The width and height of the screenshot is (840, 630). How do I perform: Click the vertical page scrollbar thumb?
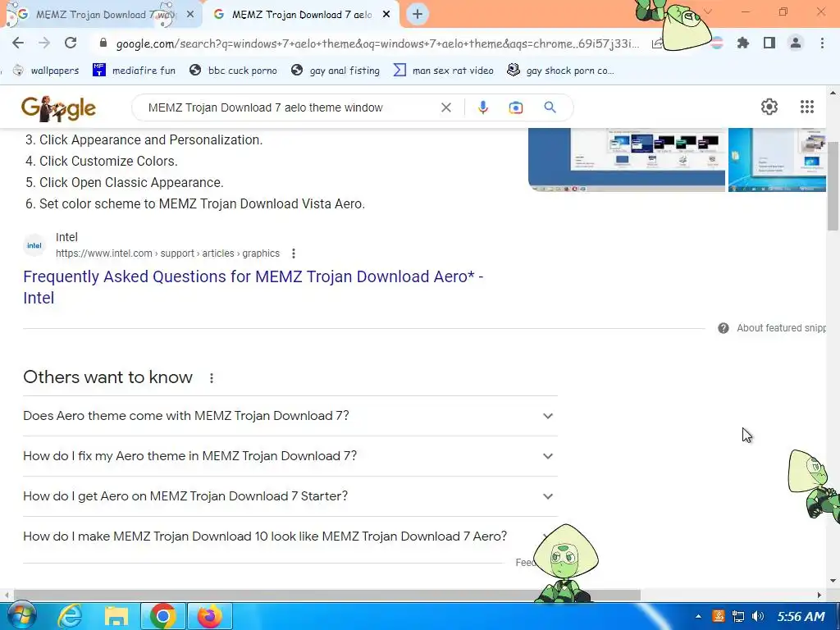click(833, 186)
